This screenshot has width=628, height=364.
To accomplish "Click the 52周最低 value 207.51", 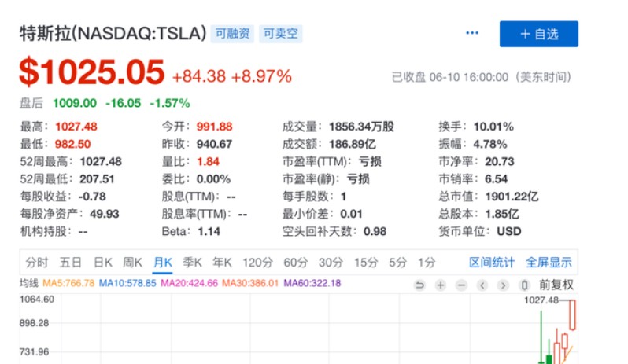I will 97,178.
